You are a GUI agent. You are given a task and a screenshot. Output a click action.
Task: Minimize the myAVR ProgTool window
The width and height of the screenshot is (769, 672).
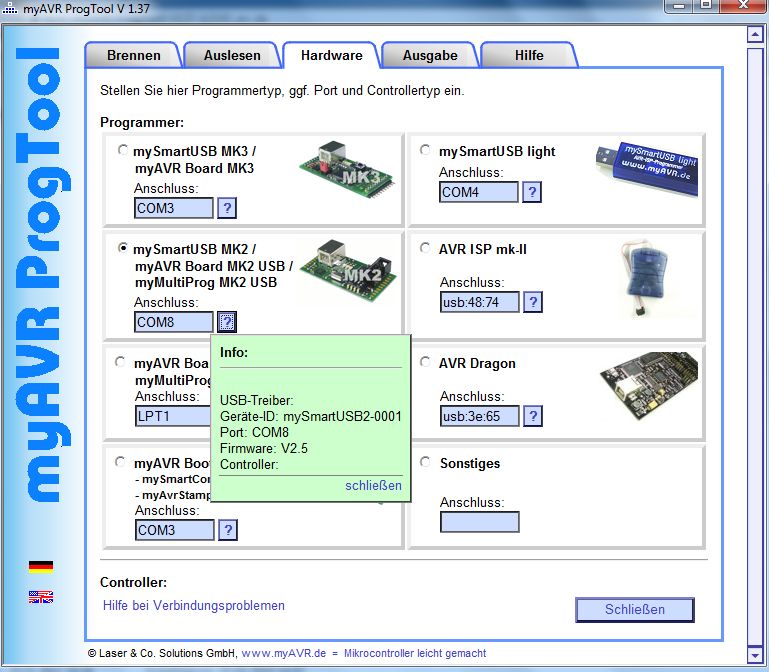679,5
